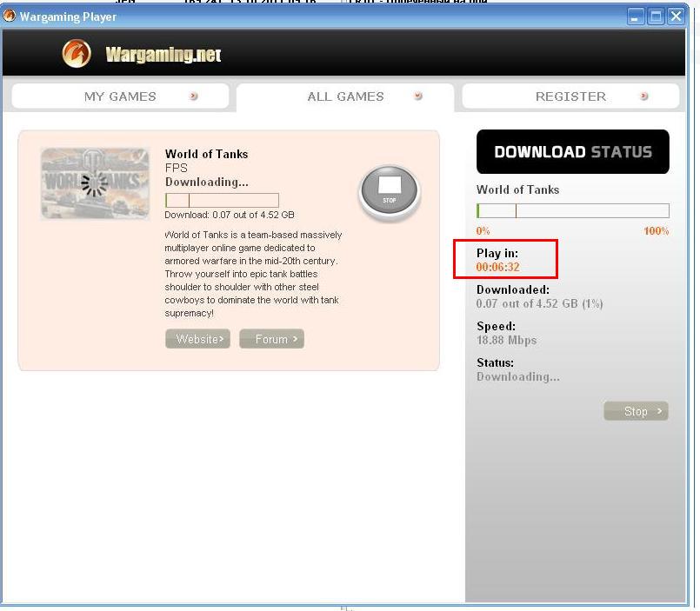The width and height of the screenshot is (700, 611).
Task: Click the DOWNLOAD STATUS header banner
Action: click(x=573, y=152)
